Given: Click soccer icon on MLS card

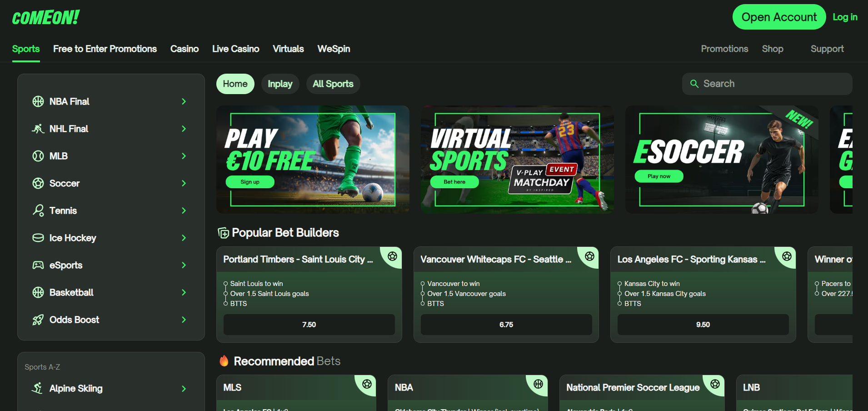Looking at the screenshot, I should (367, 384).
